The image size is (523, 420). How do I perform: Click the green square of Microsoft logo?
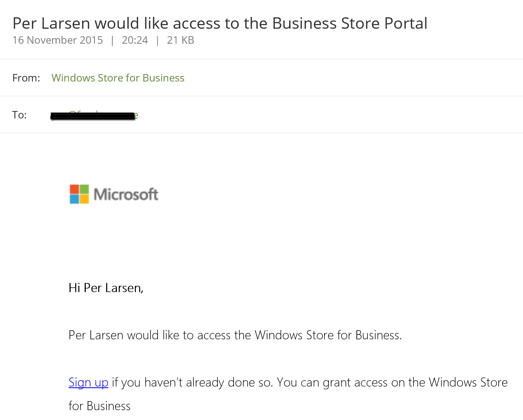[84, 189]
